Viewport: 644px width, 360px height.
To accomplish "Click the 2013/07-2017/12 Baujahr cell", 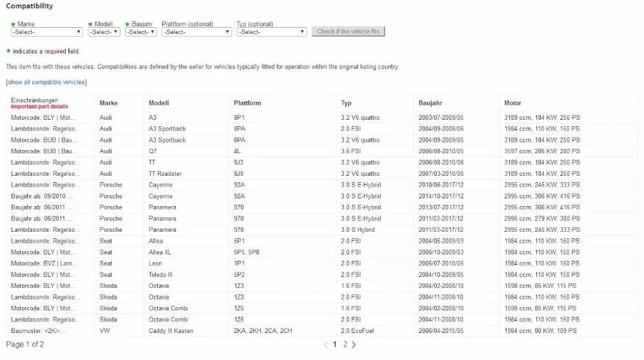I will coord(441,207).
